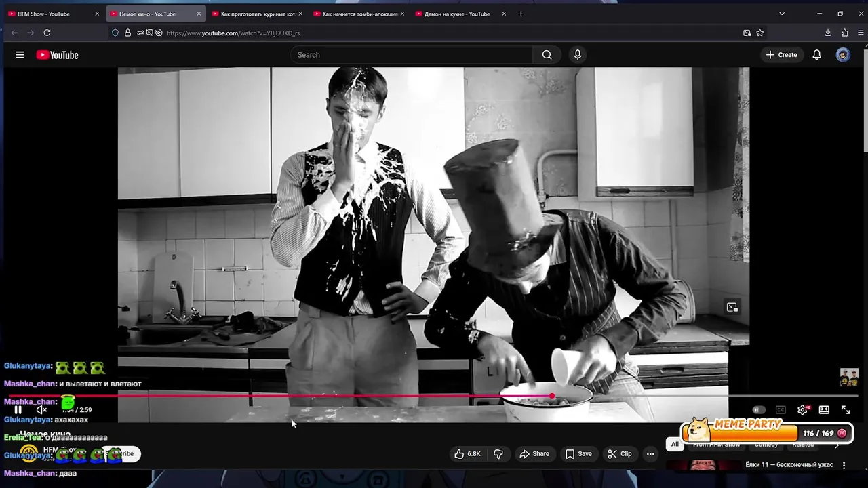This screenshot has height=488, width=868.
Task: Go to YouTube home via the logo
Action: [x=58, y=55]
